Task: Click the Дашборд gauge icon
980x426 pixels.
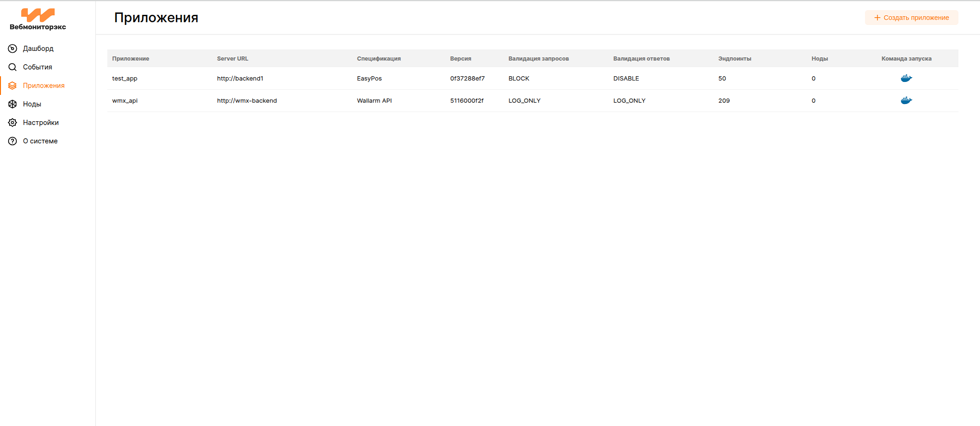Action: click(12, 48)
